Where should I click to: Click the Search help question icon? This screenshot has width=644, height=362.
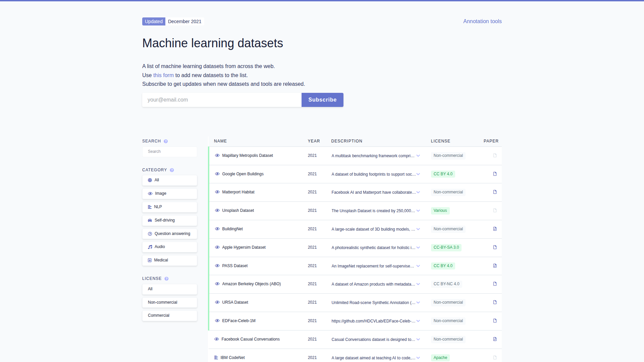[x=166, y=141]
